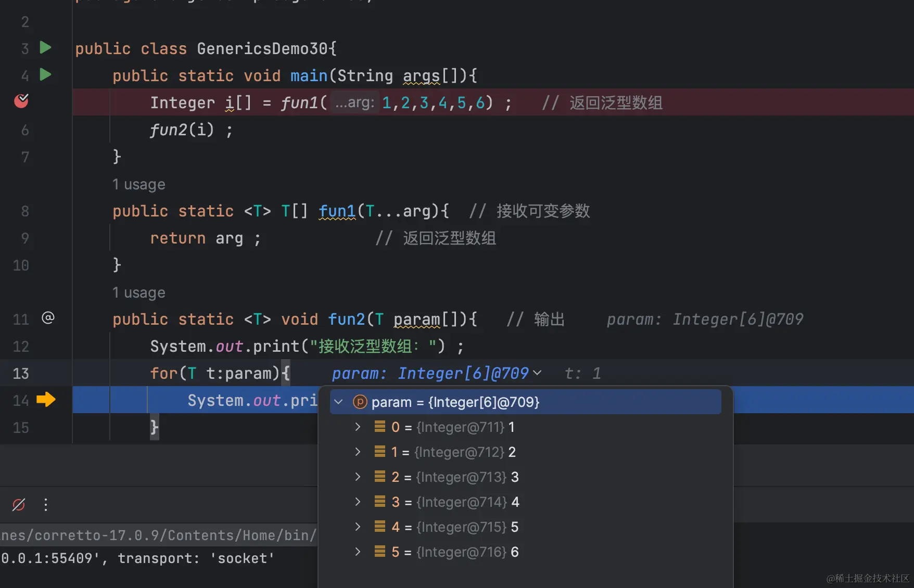Collapse the param = {Integer[6]@709} node
914x588 pixels.
[339, 402]
